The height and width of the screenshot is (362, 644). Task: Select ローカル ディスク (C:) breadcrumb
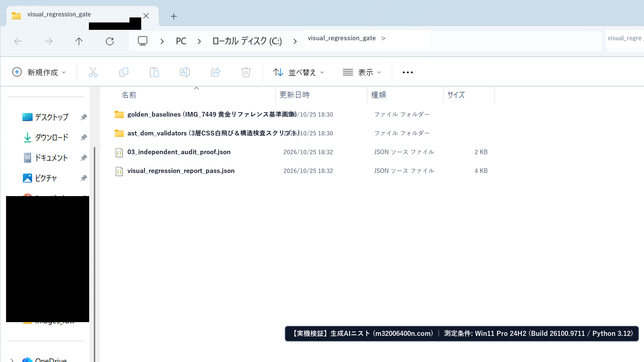pos(247,41)
